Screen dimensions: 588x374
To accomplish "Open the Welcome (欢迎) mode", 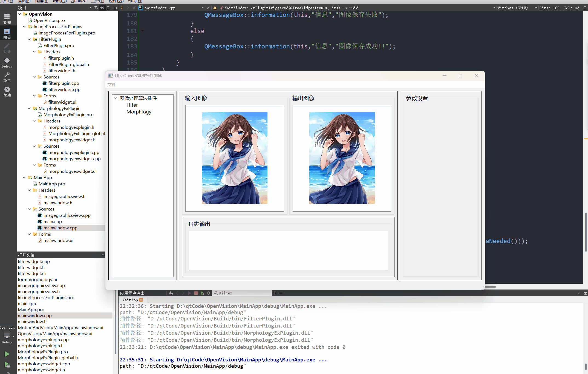I will (7, 19).
